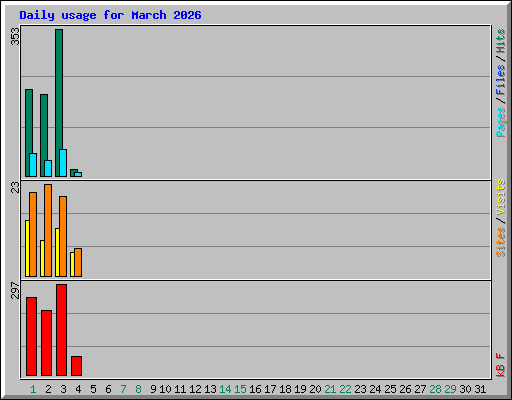This screenshot has height=400, width=512.
Task: Click green weekend day 28 label
Action: click(435, 389)
